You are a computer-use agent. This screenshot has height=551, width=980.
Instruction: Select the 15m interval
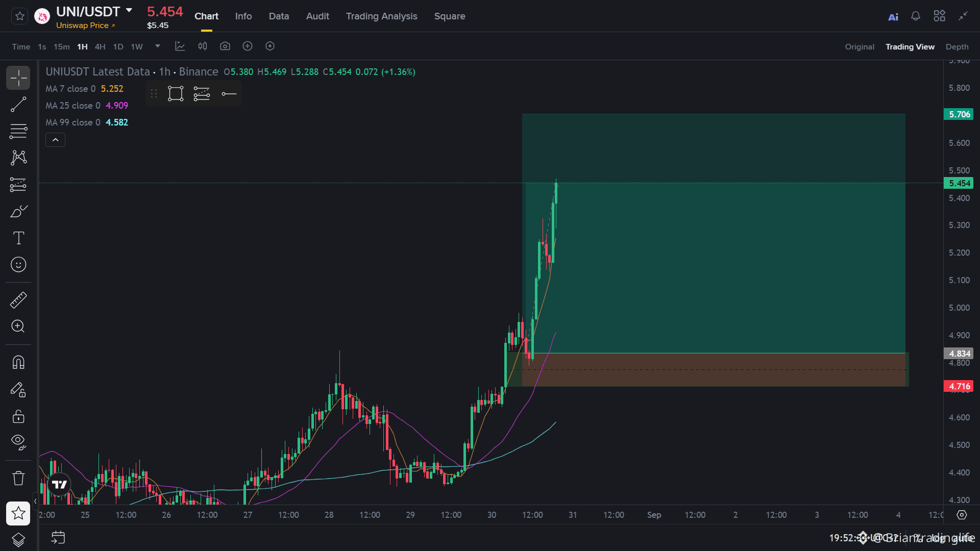(x=62, y=46)
